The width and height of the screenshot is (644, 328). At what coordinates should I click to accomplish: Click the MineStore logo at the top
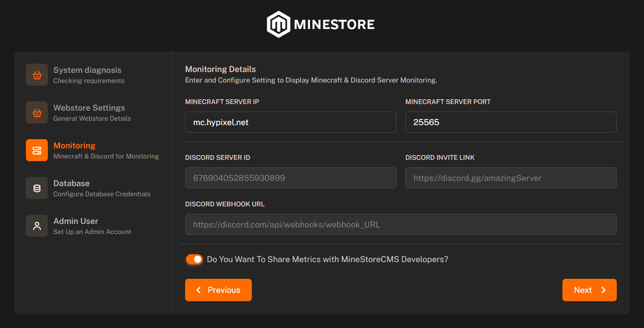point(320,24)
